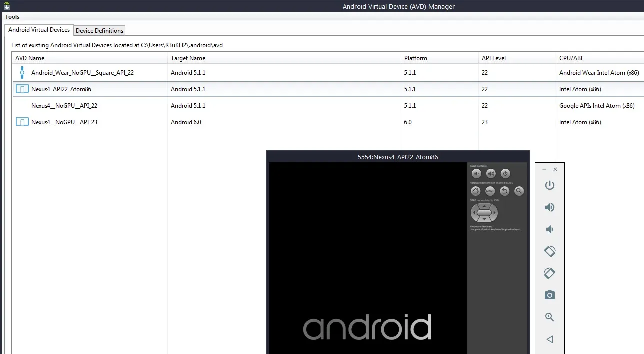The image size is (644, 354).
Task: Click the volume up button in Basic Controls
Action: click(491, 174)
